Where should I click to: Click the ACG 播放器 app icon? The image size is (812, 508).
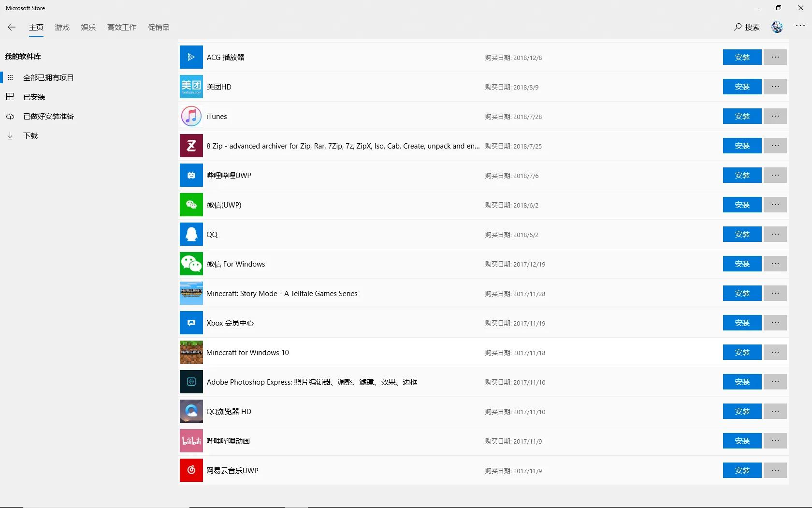click(191, 57)
